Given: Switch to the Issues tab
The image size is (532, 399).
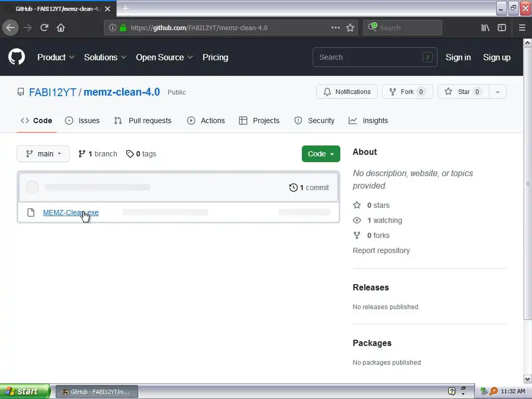Looking at the screenshot, I should pos(83,121).
